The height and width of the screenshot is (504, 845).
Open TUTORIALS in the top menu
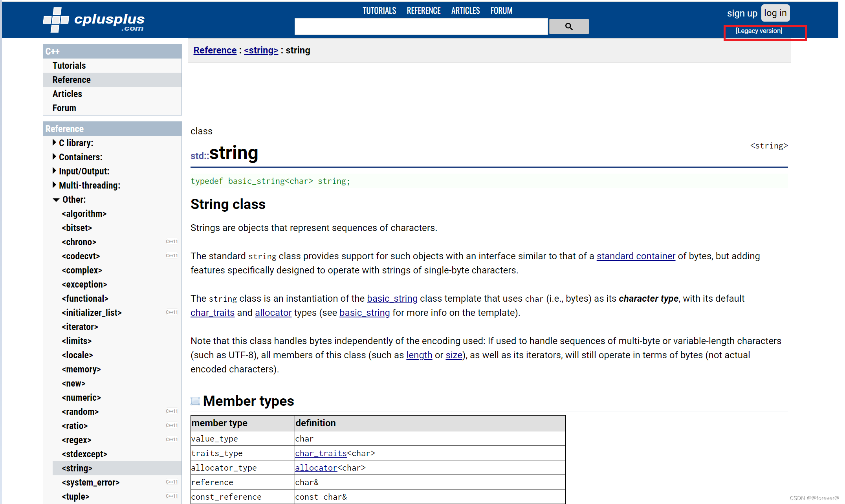379,11
